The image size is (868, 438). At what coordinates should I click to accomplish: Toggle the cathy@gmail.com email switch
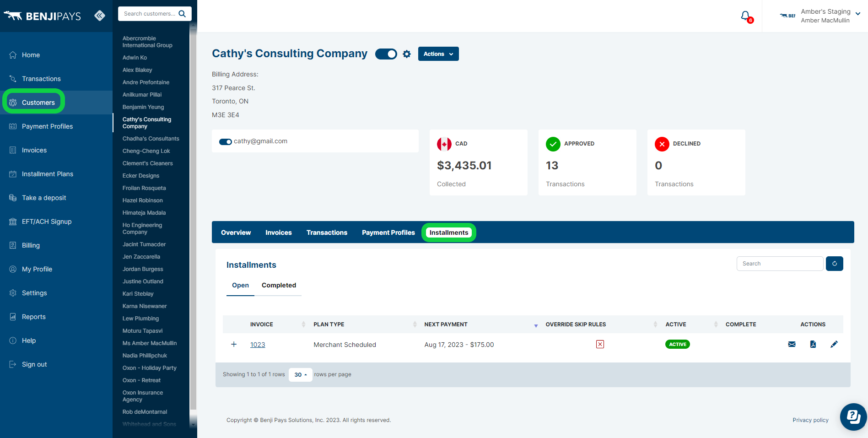click(226, 141)
